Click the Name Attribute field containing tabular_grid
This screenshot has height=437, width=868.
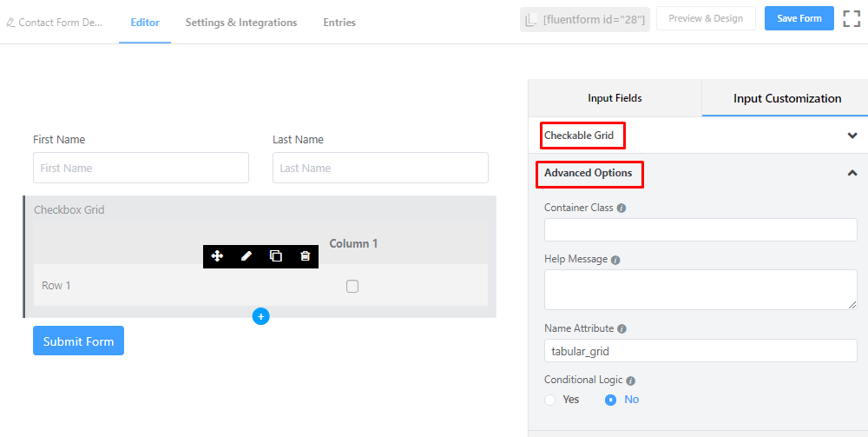coord(700,351)
